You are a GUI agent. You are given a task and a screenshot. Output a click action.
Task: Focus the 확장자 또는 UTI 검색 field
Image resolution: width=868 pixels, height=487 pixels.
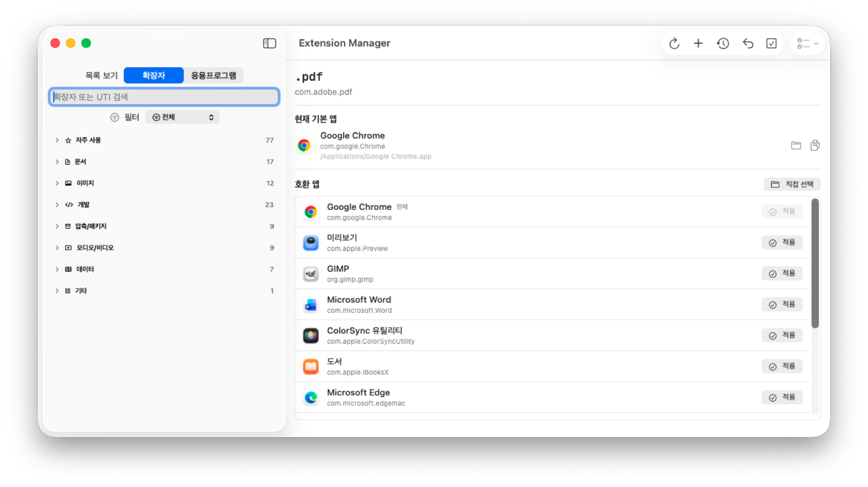pos(164,97)
